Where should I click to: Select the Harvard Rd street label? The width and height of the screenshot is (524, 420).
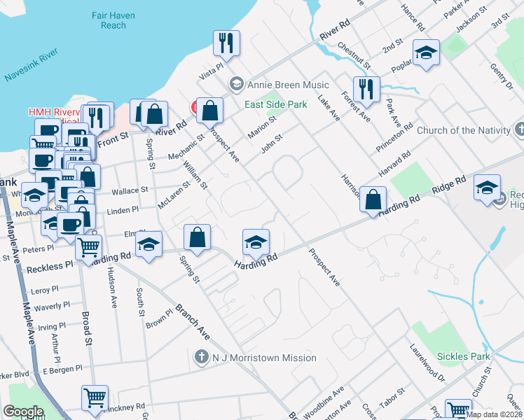[x=394, y=164]
